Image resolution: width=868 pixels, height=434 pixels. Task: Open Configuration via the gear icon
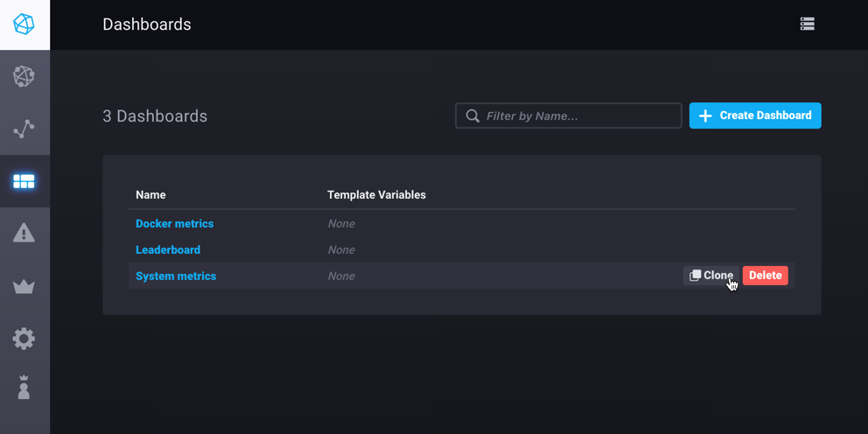[24, 339]
